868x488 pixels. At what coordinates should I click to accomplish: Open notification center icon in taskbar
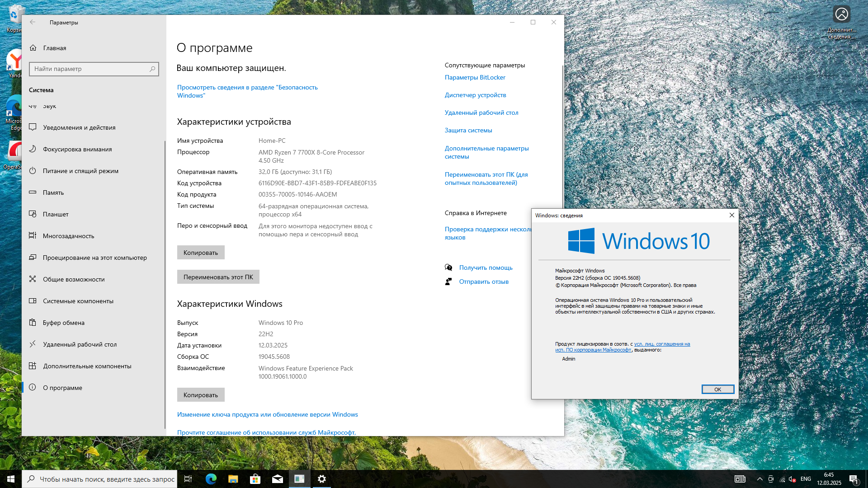(x=853, y=479)
